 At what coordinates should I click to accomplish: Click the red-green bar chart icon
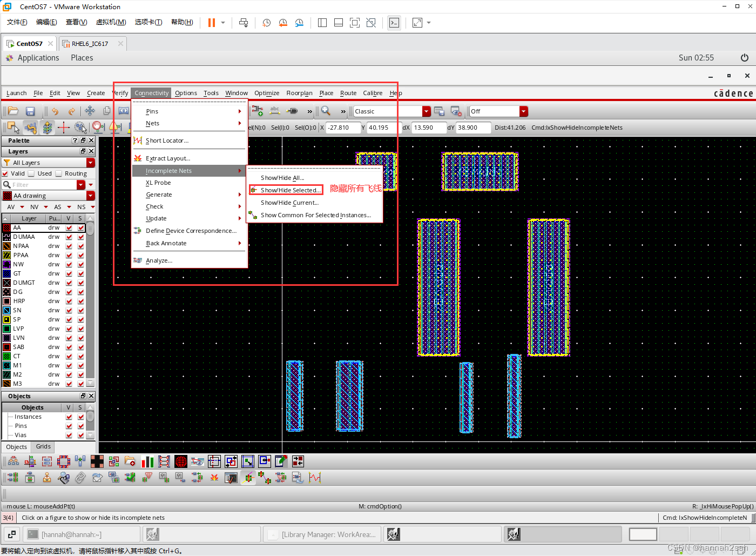(147, 461)
